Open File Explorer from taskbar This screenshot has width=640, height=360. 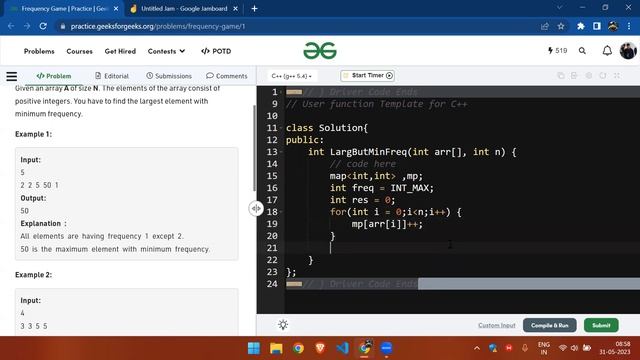[276, 348]
